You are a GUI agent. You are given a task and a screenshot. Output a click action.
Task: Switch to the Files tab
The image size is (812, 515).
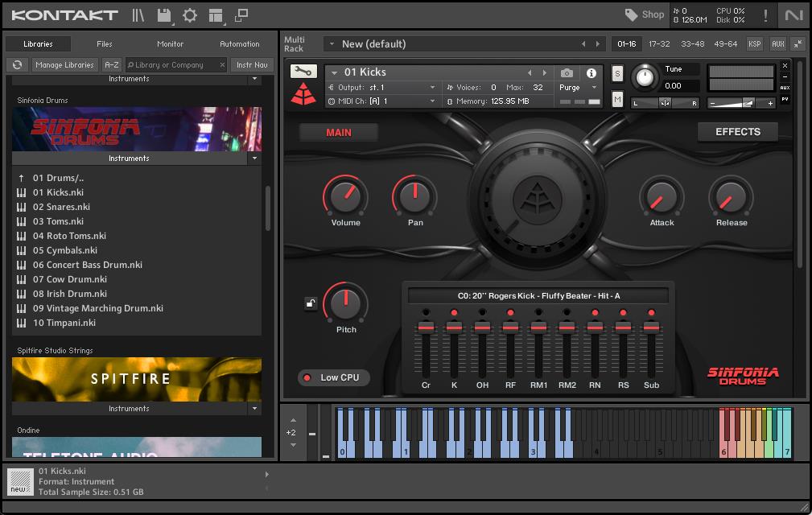point(105,44)
